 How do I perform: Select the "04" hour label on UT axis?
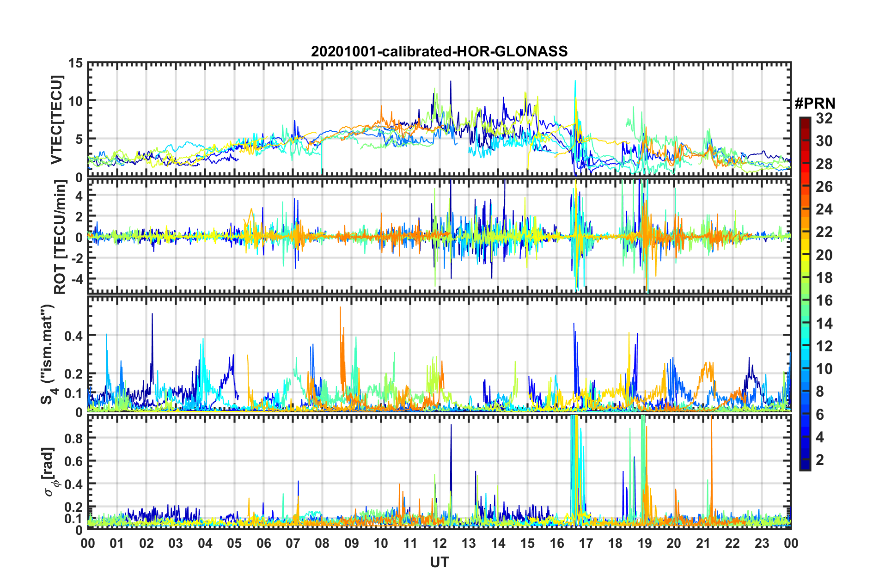coord(205,543)
